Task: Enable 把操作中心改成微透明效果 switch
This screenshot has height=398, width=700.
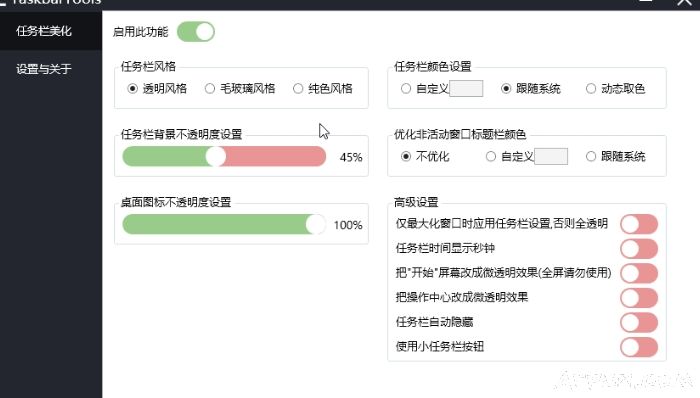Action: (x=639, y=298)
